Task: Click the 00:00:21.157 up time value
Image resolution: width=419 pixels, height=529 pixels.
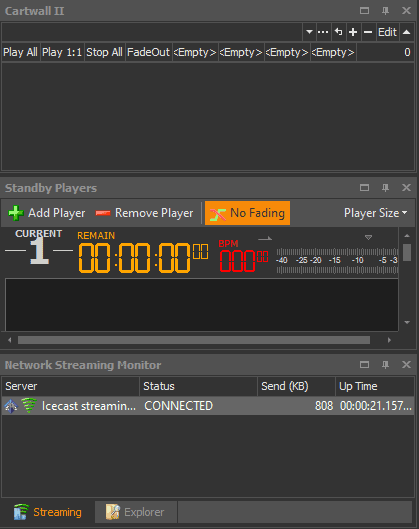Action: [x=375, y=406]
